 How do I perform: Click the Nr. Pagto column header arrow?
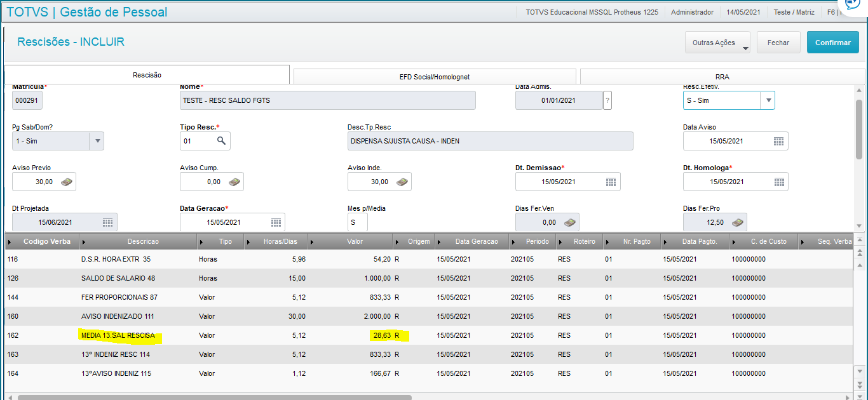pyautogui.click(x=607, y=242)
